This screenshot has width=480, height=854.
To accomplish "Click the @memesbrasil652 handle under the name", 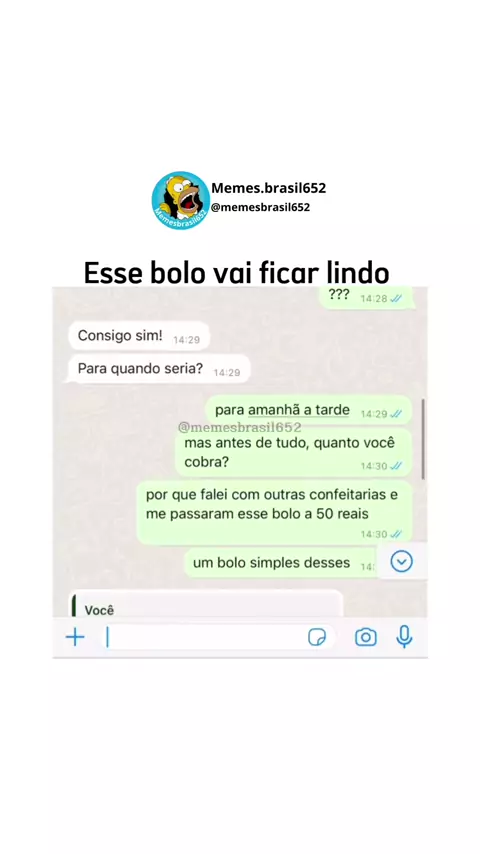I will click(260, 208).
